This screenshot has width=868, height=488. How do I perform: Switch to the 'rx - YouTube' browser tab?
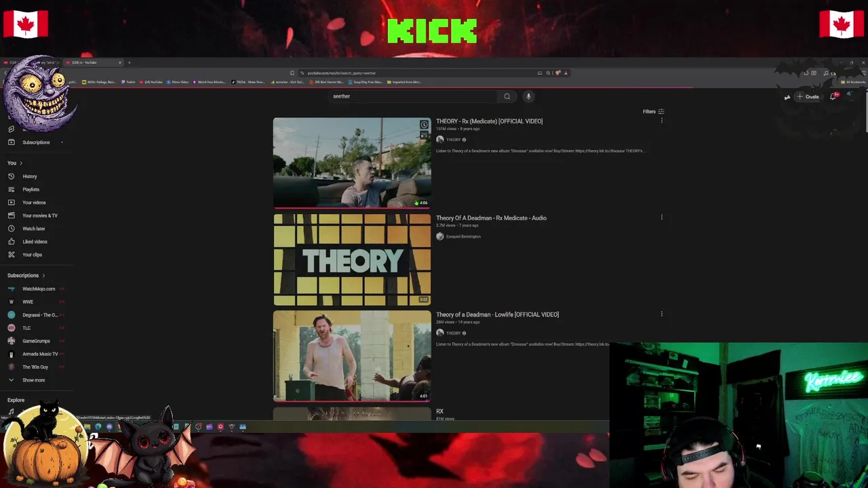[x=94, y=62]
